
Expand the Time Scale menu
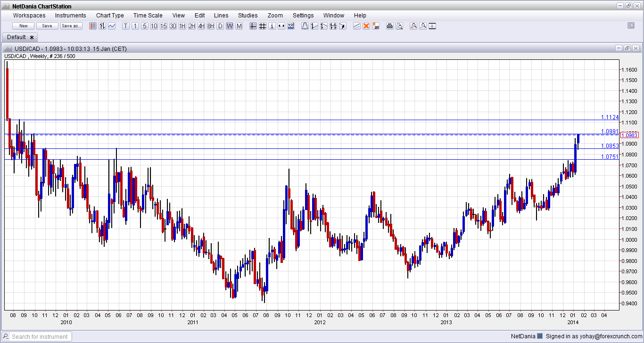pos(148,16)
